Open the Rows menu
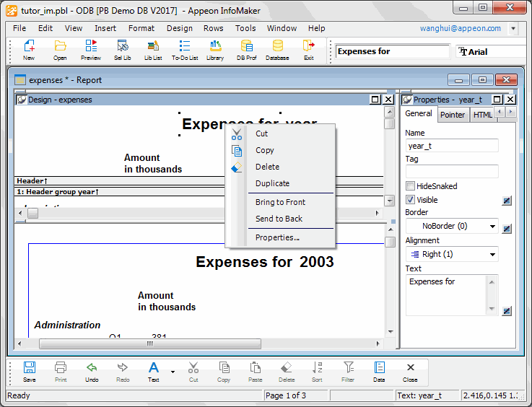 pyautogui.click(x=213, y=28)
